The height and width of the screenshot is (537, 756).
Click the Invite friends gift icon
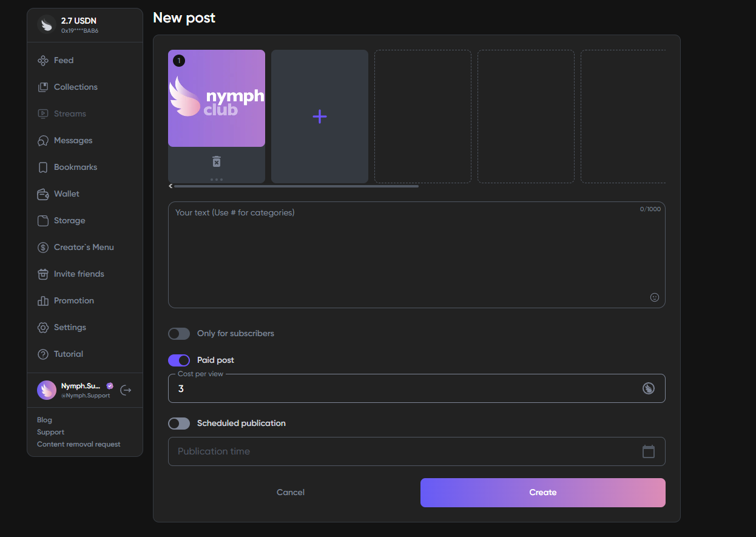(x=43, y=274)
